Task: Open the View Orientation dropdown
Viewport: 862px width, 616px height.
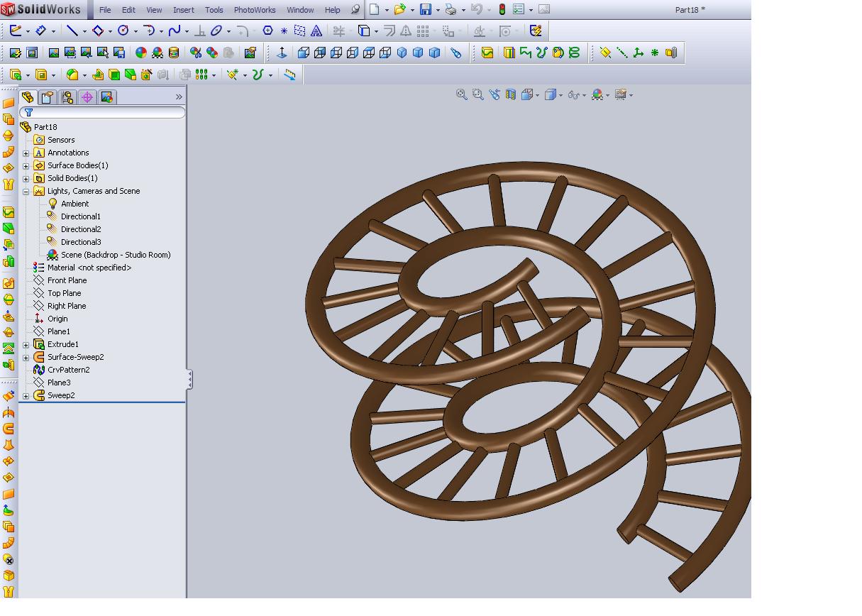Action: (537, 95)
